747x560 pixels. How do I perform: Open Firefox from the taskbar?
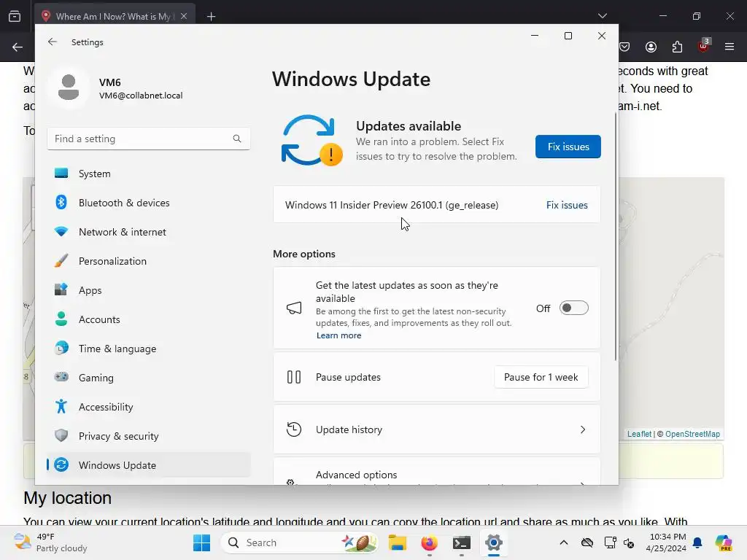pos(429,542)
